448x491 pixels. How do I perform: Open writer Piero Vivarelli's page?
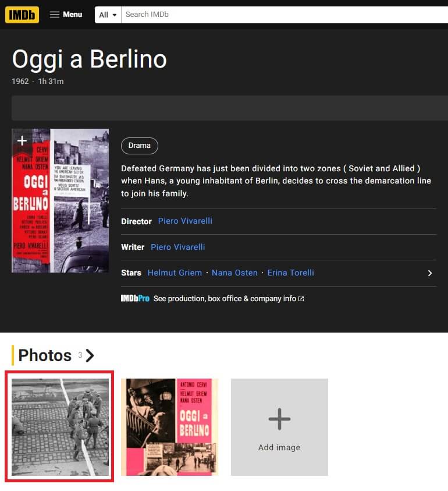[x=177, y=247]
